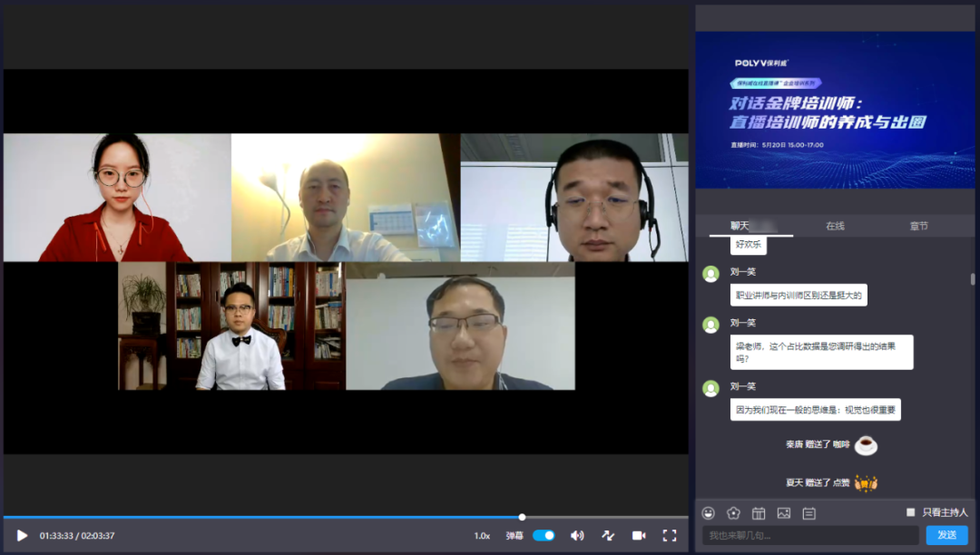
Task: Mute the video volume speaker icon
Action: tap(577, 535)
